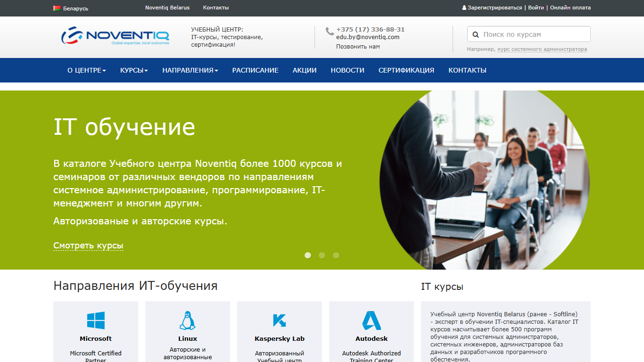Expand the О ЦЕНТРЕ dropdown menu
644x362 pixels.
(x=87, y=70)
